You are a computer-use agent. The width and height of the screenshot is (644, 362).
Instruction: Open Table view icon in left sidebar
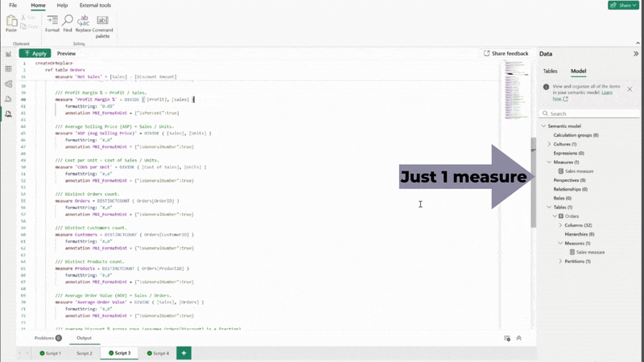(x=8, y=68)
